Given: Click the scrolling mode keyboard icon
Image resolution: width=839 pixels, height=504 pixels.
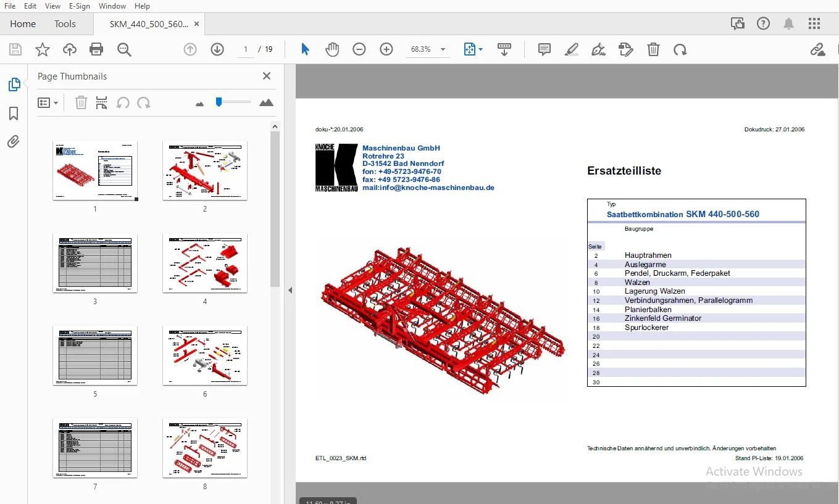Looking at the screenshot, I should click(504, 49).
